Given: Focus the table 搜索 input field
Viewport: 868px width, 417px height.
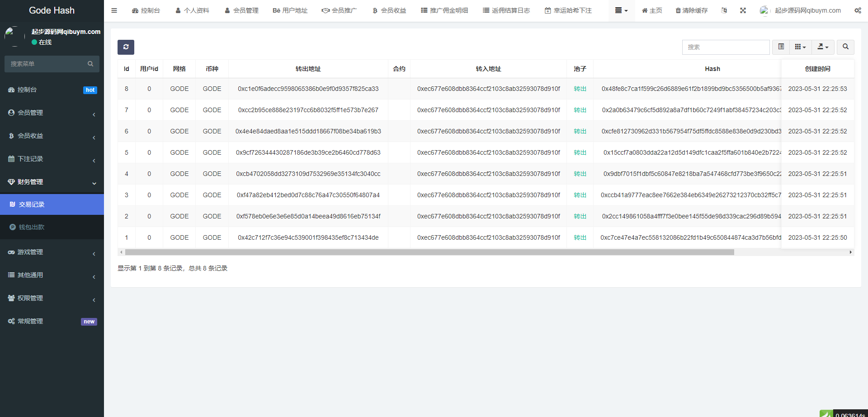Looking at the screenshot, I should [x=726, y=47].
